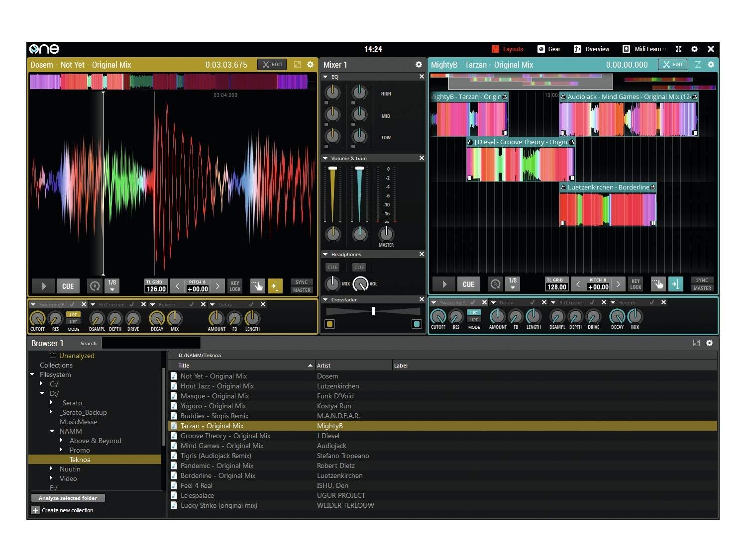Toggle loop icon on the Dosem deck

[x=95, y=286]
